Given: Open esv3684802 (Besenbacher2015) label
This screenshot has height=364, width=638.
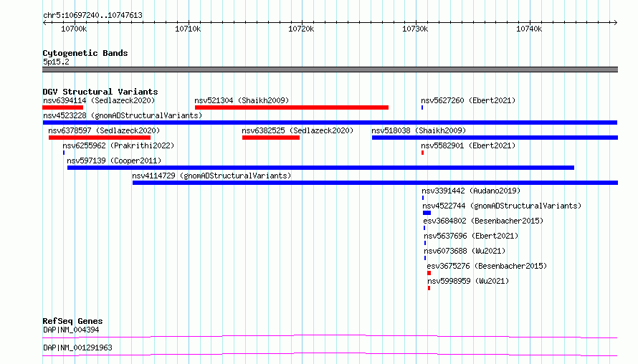Looking at the screenshot, I should [483, 221].
